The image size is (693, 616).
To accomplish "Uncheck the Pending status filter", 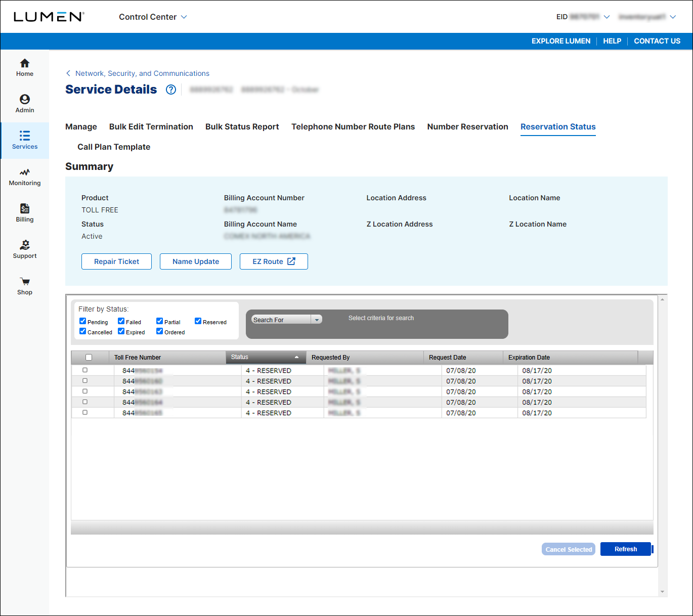I will point(82,321).
